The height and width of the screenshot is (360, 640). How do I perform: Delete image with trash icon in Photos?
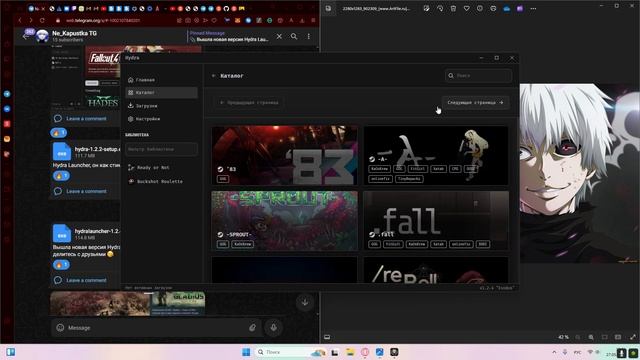click(x=453, y=8)
